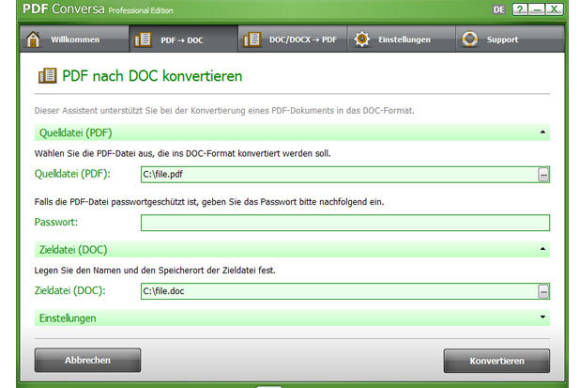The image size is (580, 388).
Task: Click the gear icon for Einstellungen
Action: [x=362, y=39]
